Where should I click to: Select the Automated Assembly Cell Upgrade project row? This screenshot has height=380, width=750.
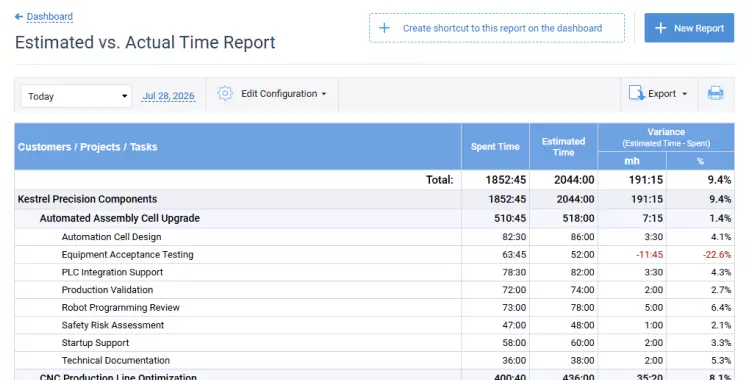pyautogui.click(x=374, y=218)
